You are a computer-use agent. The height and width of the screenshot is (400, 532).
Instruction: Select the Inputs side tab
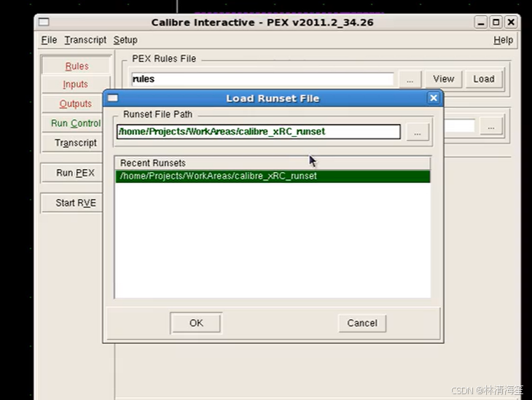[x=75, y=84]
